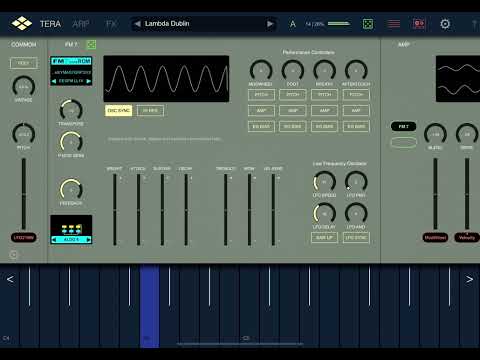This screenshot has width=480, height=360.
Task: Click EG BIAS button under MODWHEEL
Action: (x=261, y=126)
